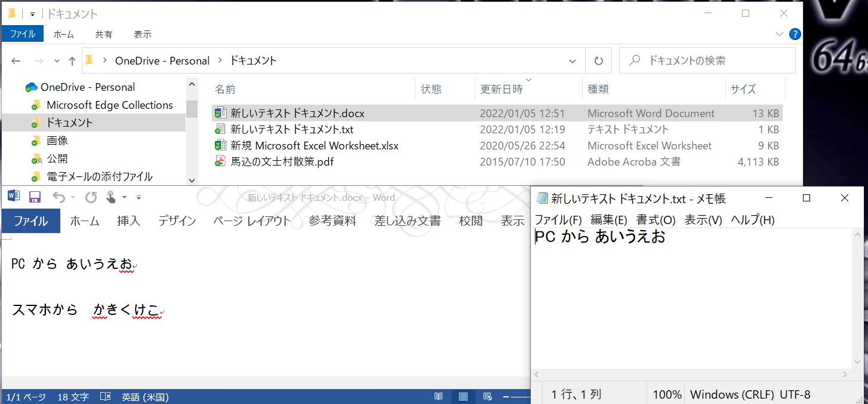868x404 pixels.
Task: Go back in File Explorer
Action: [16, 60]
